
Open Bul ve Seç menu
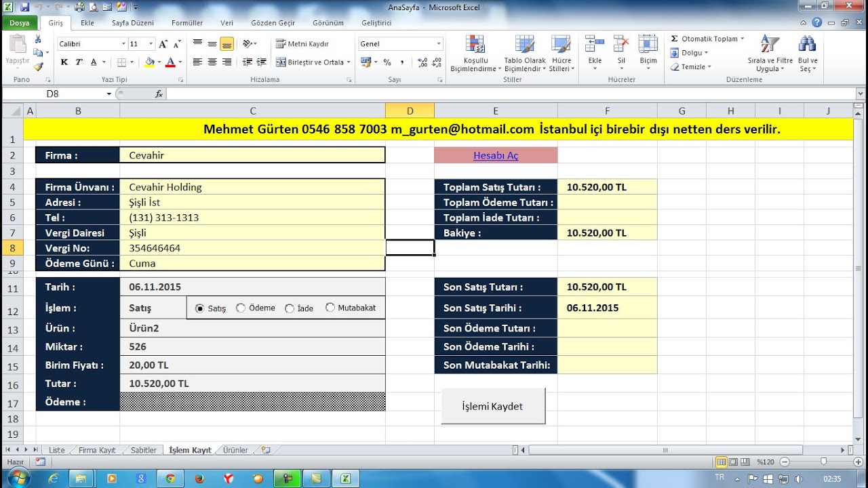[808, 54]
